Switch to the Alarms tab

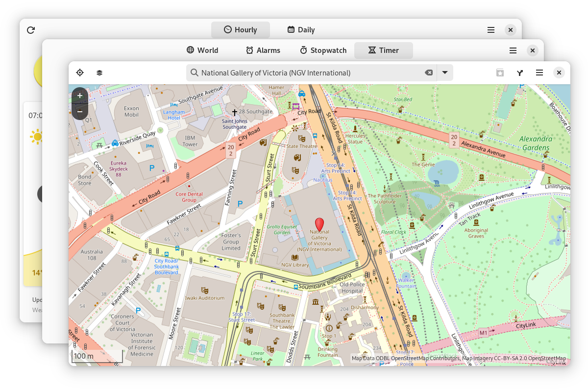pyautogui.click(x=263, y=50)
